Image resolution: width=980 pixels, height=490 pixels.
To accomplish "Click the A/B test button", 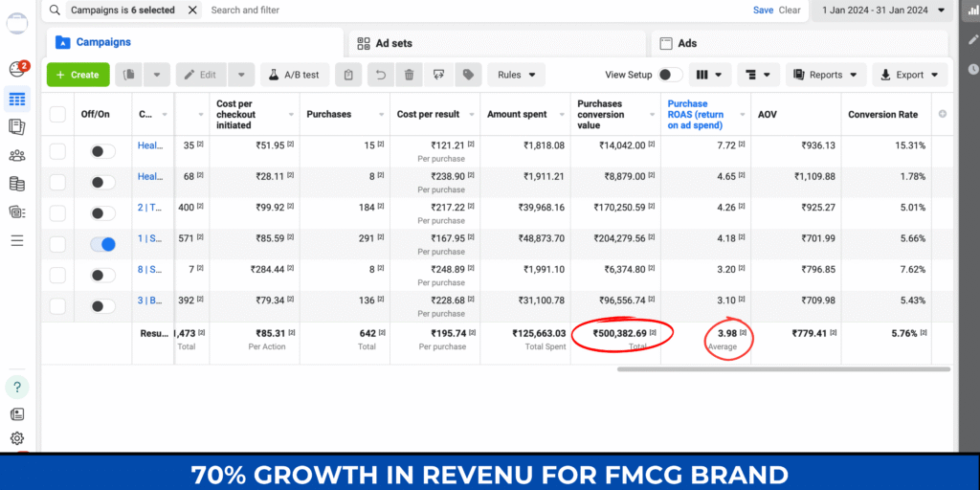I will (x=294, y=75).
